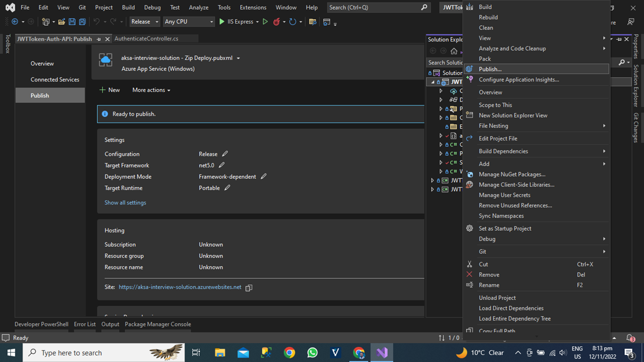Select the Undo icon on the toolbar

pyautogui.click(x=97, y=21)
